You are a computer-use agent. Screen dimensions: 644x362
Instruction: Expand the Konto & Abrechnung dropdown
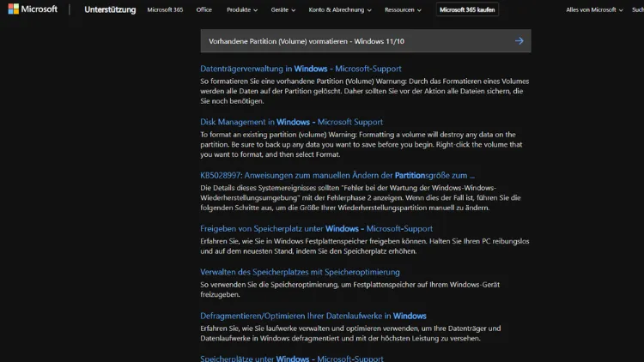pyautogui.click(x=340, y=9)
